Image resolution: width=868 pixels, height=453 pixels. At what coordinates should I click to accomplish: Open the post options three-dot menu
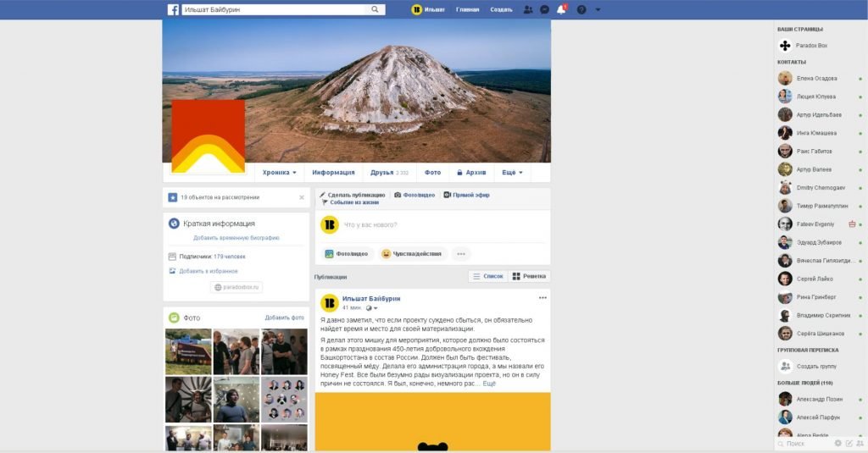click(542, 298)
